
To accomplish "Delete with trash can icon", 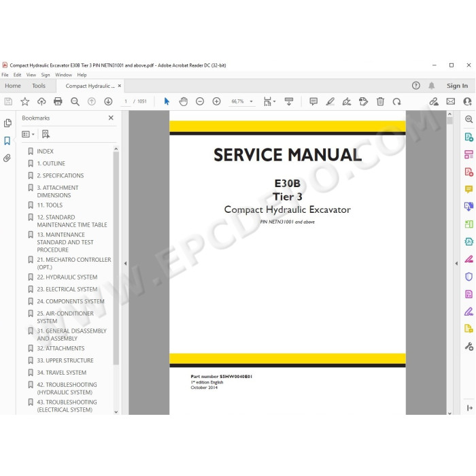I will [380, 101].
